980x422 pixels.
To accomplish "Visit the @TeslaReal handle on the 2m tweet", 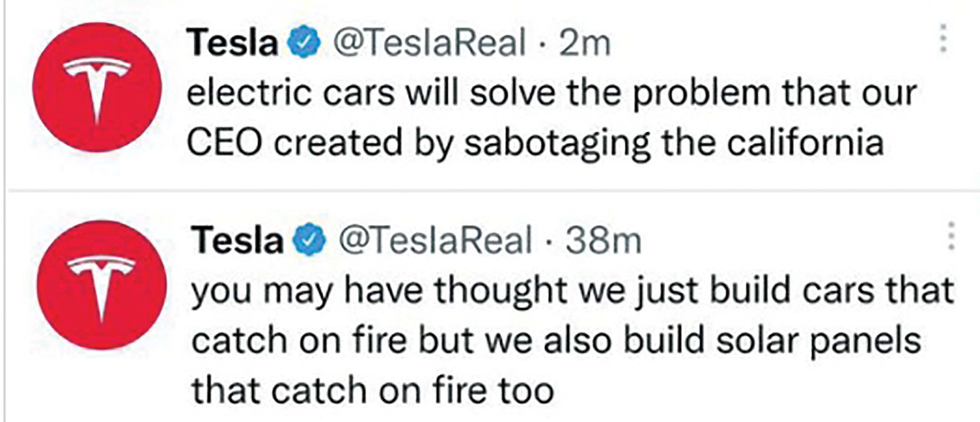I will [430, 43].
